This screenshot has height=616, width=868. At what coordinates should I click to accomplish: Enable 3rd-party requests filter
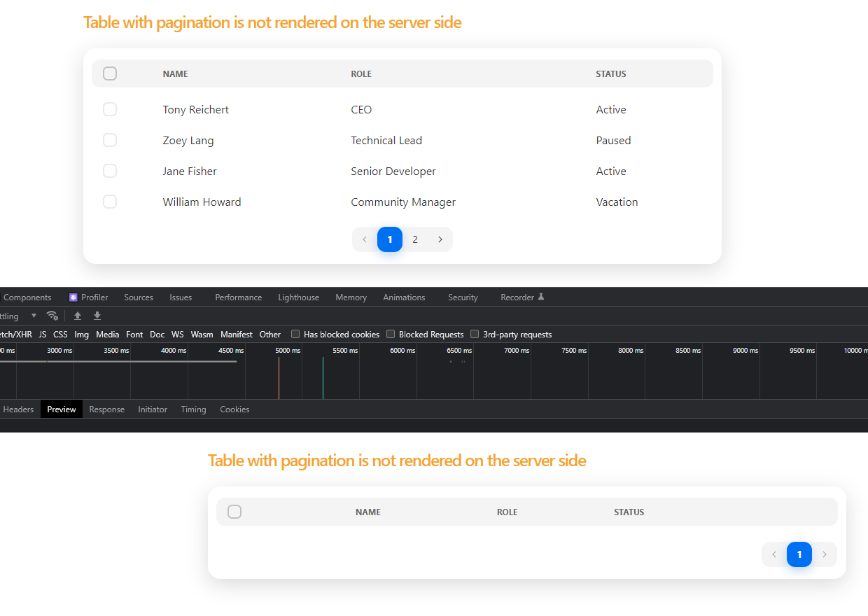tap(475, 334)
